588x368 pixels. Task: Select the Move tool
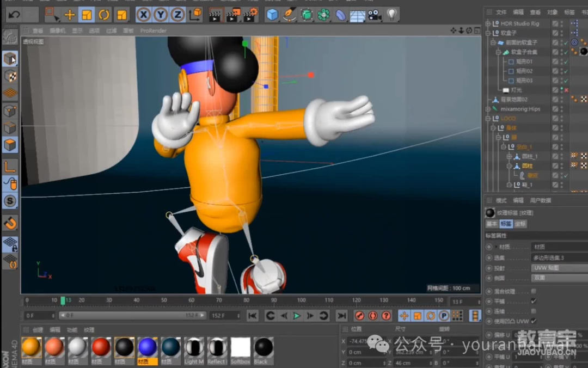[x=69, y=15]
